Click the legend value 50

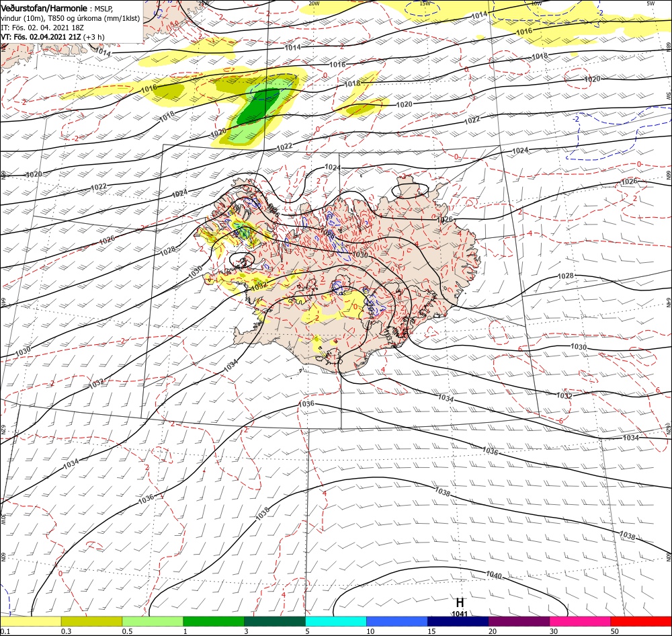point(615,631)
